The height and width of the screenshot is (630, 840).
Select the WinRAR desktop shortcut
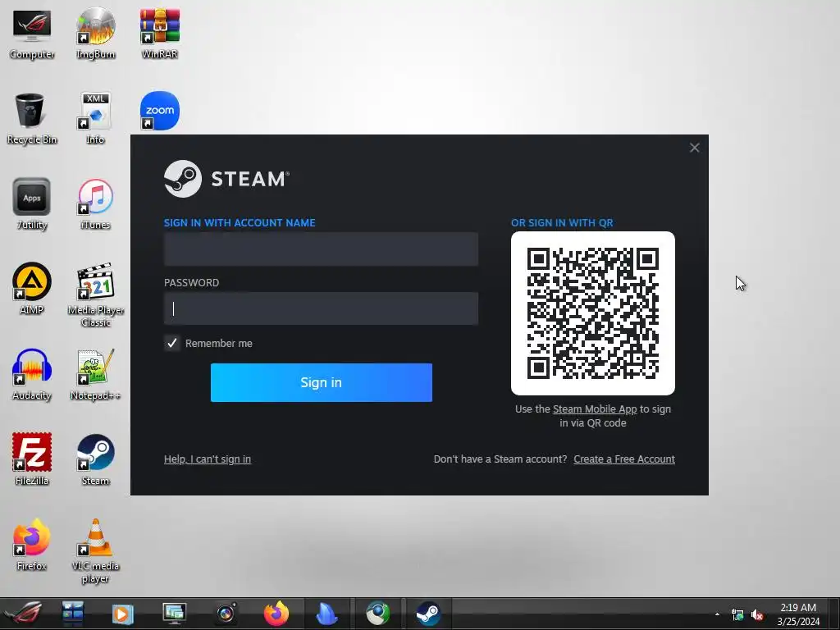(x=160, y=33)
